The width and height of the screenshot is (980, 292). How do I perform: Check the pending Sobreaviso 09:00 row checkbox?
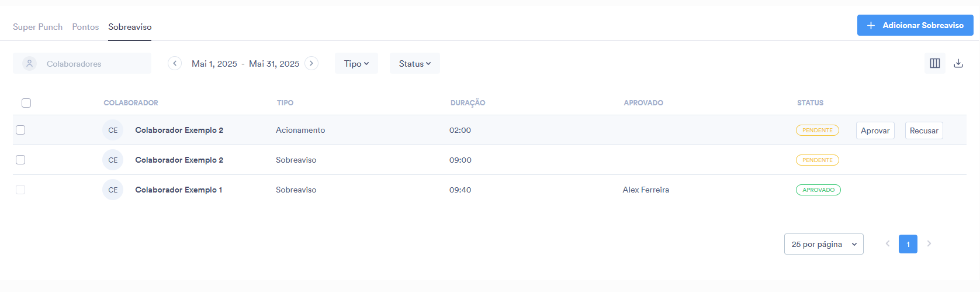point(20,160)
